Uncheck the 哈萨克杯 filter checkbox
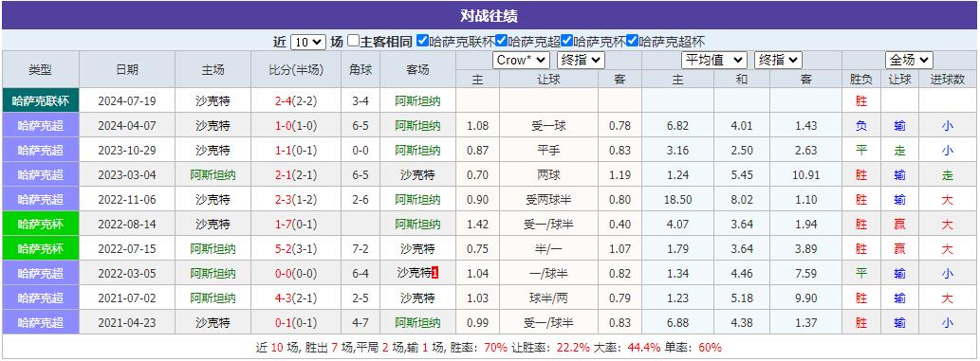The width and height of the screenshot is (980, 361). click(567, 42)
